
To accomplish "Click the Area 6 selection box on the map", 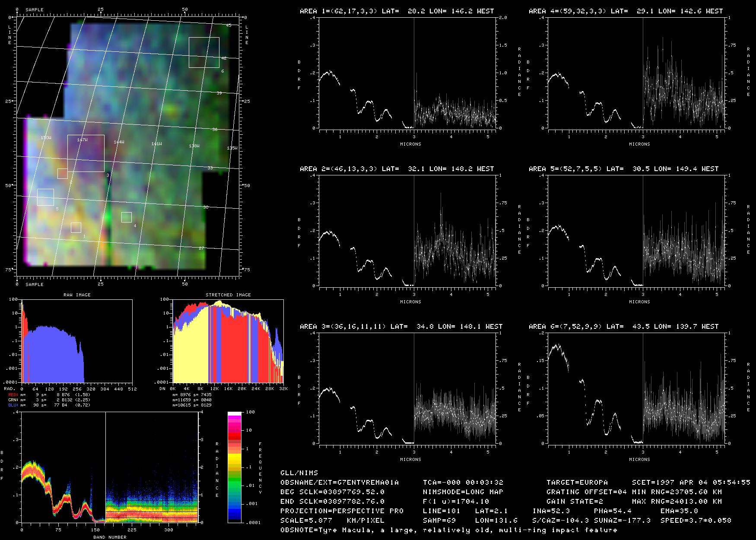I will pyautogui.click(x=204, y=52).
